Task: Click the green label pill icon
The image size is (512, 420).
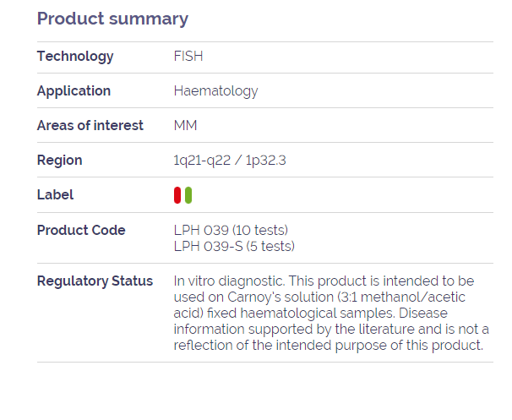Action: [x=188, y=195]
